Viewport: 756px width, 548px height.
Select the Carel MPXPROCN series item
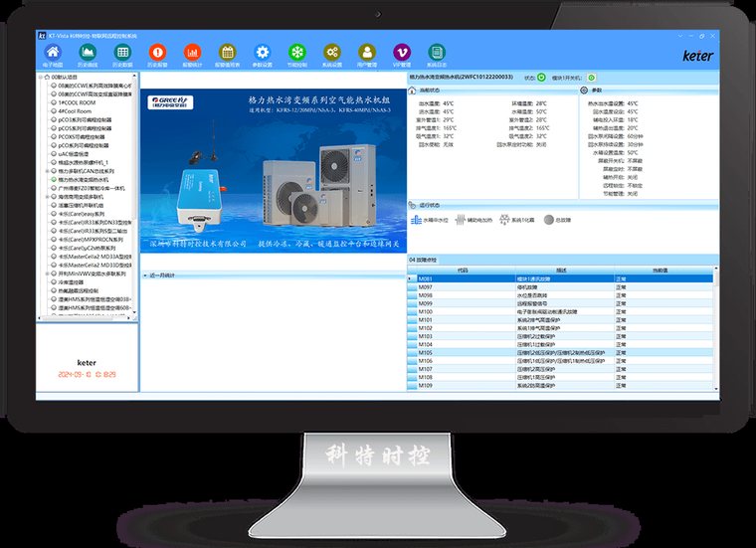pos(88,240)
